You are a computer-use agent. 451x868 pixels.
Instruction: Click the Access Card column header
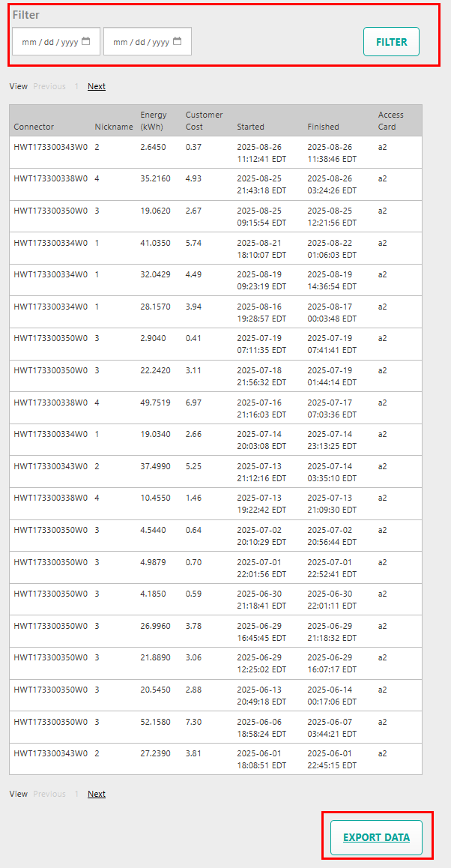click(390, 121)
